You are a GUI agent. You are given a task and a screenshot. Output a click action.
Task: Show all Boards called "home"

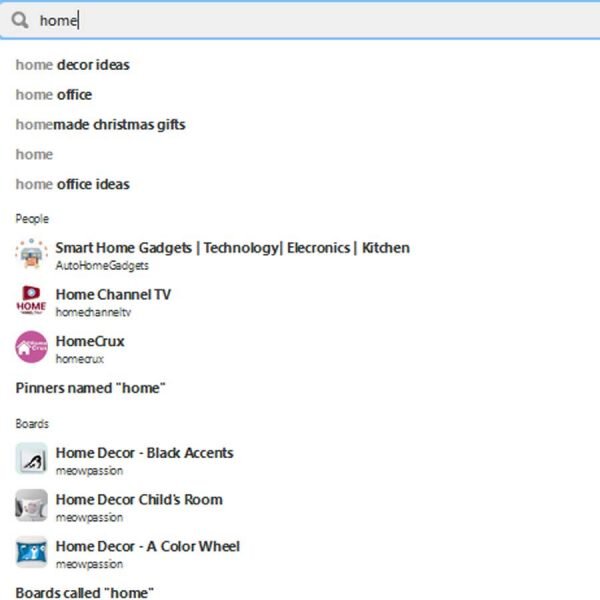point(85,592)
